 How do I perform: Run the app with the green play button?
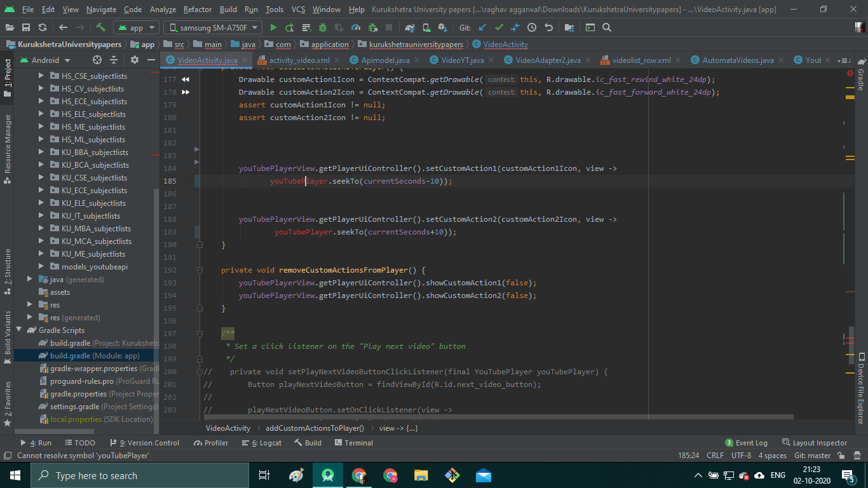tap(273, 27)
